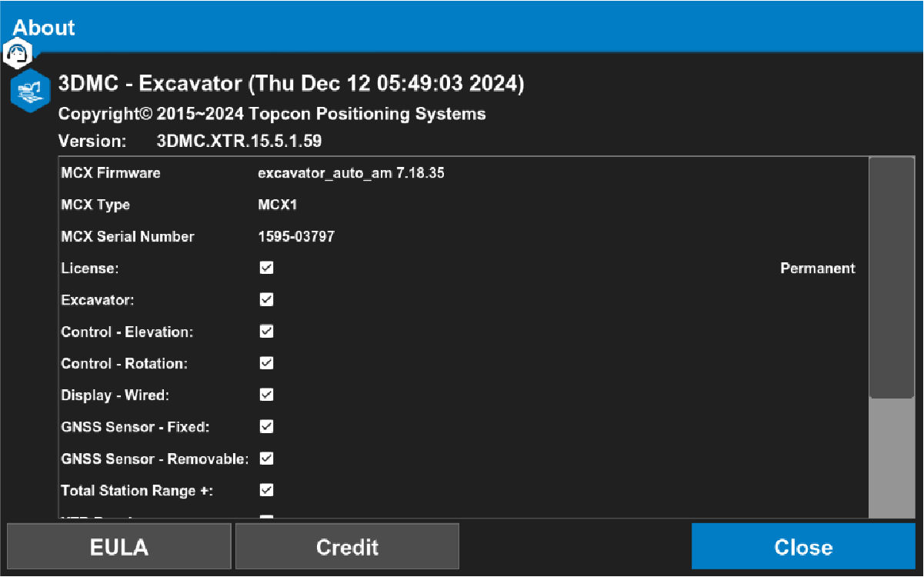The height and width of the screenshot is (577, 924).
Task: Show the Credit information
Action: (347, 547)
